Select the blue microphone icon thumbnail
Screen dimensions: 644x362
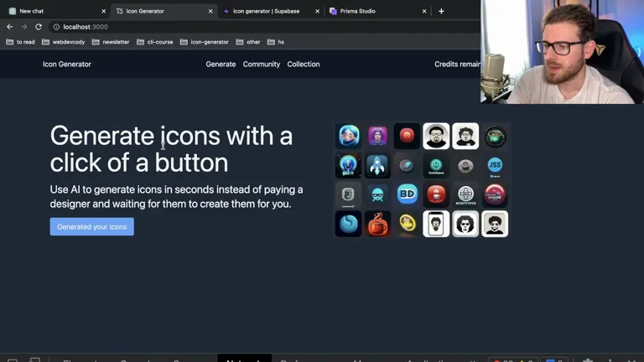[x=348, y=165]
